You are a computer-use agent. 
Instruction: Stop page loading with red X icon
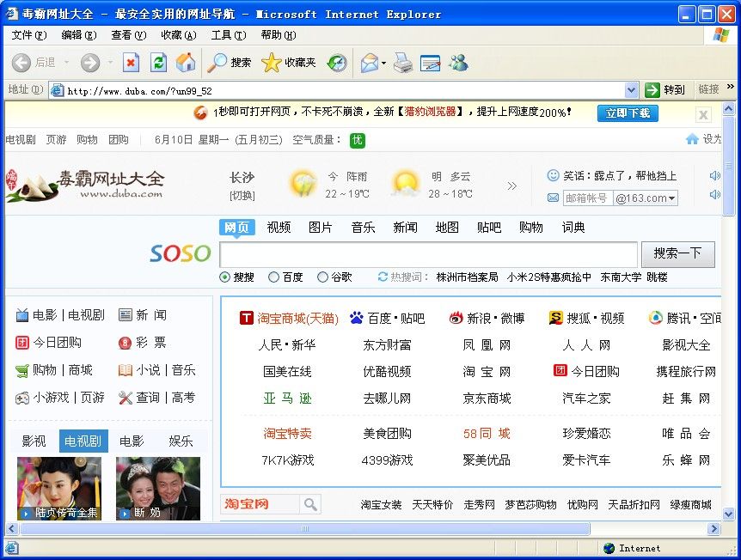pyautogui.click(x=131, y=63)
